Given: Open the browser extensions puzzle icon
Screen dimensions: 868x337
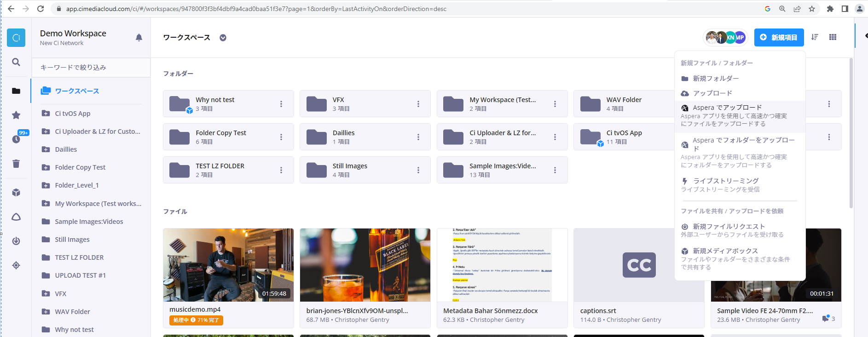Looking at the screenshot, I should 830,9.
